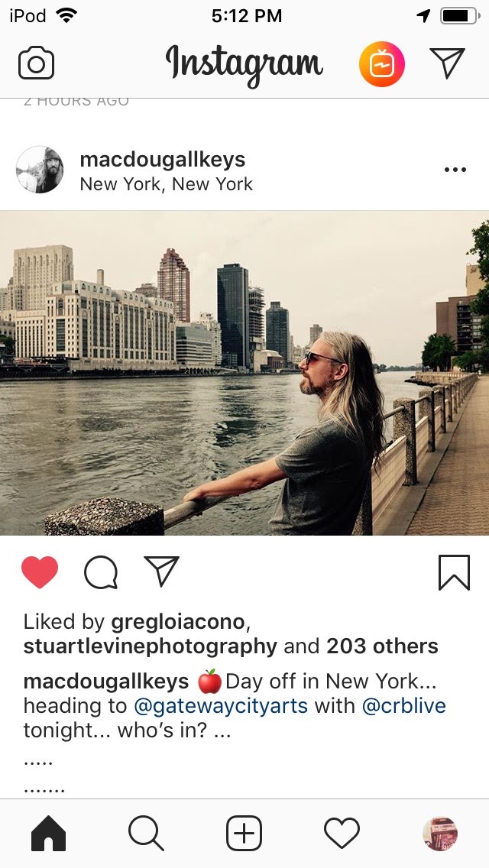Image resolution: width=489 pixels, height=868 pixels.
Task: Open direct messages inbox
Action: coord(447,63)
